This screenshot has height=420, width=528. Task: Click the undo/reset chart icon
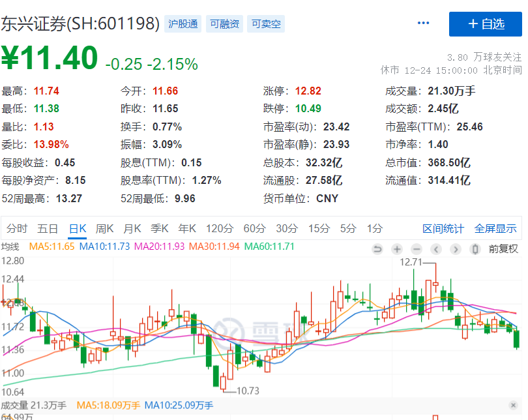pyautogui.click(x=377, y=249)
